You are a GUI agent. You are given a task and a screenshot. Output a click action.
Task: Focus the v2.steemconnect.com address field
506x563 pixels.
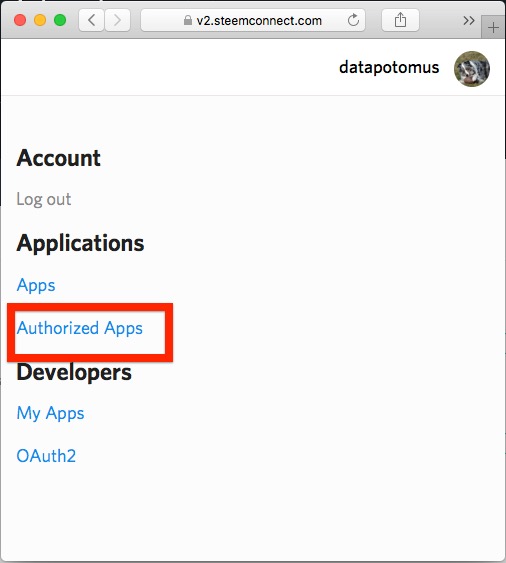pos(253,20)
